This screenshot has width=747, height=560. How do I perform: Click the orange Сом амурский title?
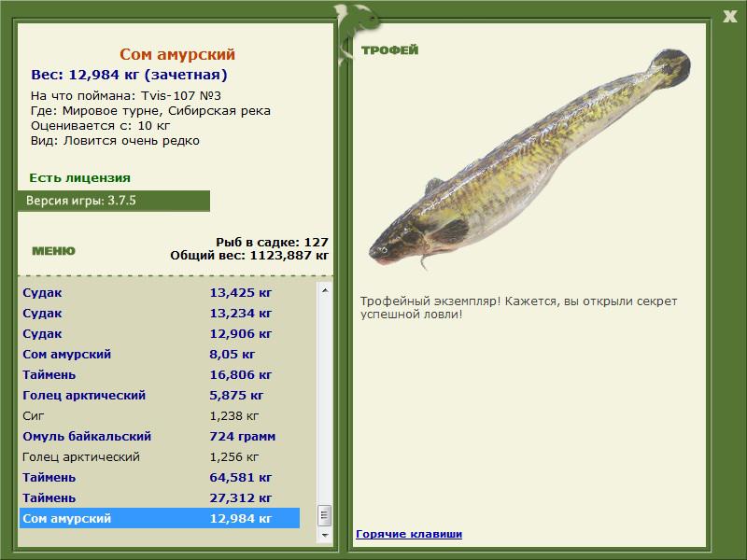click(x=177, y=54)
